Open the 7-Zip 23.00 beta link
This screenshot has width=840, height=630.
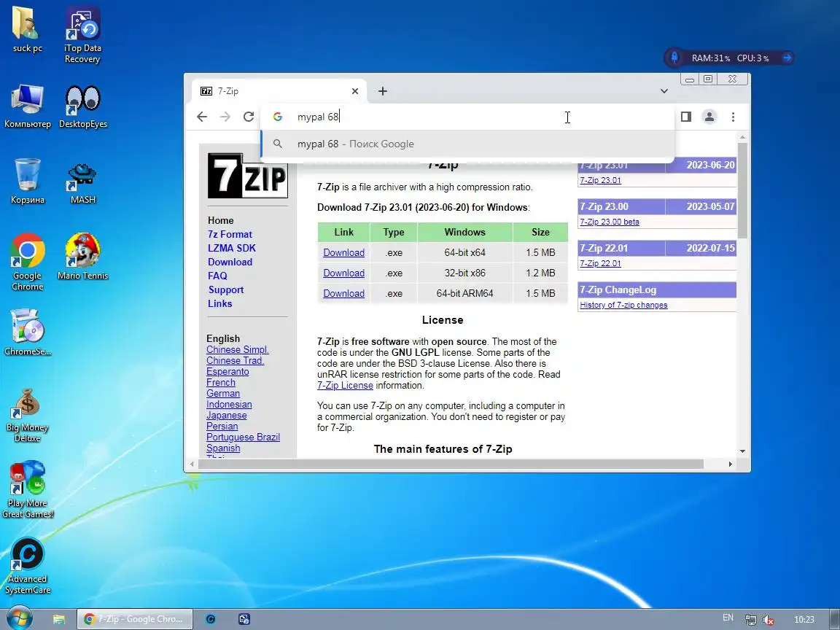(609, 222)
